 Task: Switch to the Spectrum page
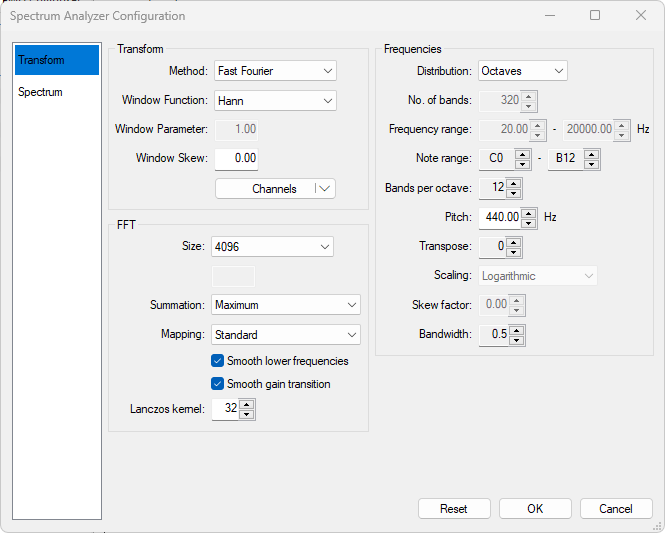[56, 92]
